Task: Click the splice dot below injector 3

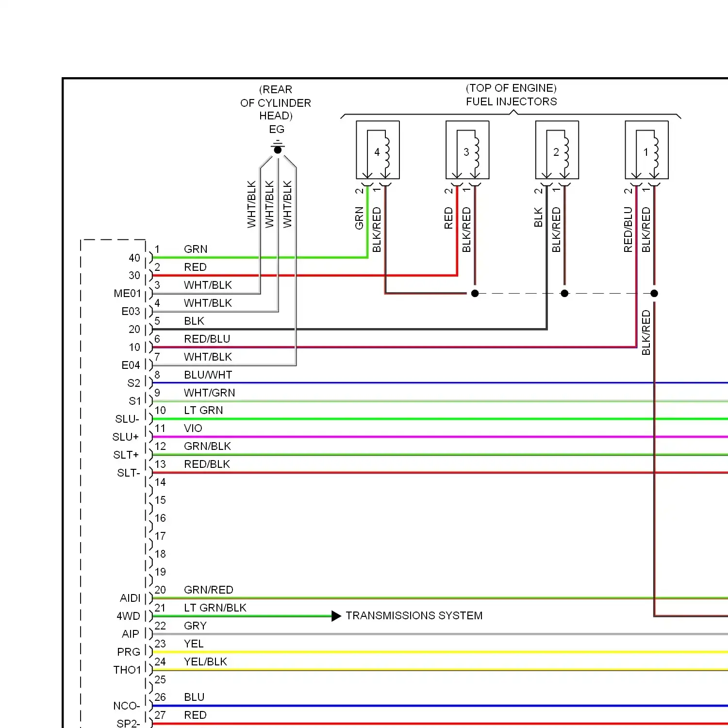Action: (x=475, y=293)
